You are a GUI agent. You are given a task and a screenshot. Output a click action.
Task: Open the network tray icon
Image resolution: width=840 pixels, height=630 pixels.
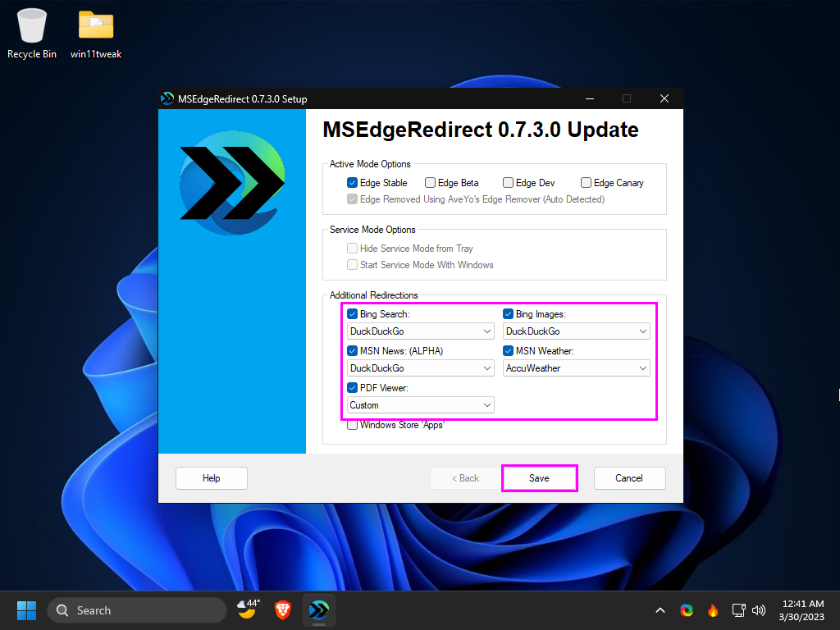(x=739, y=610)
